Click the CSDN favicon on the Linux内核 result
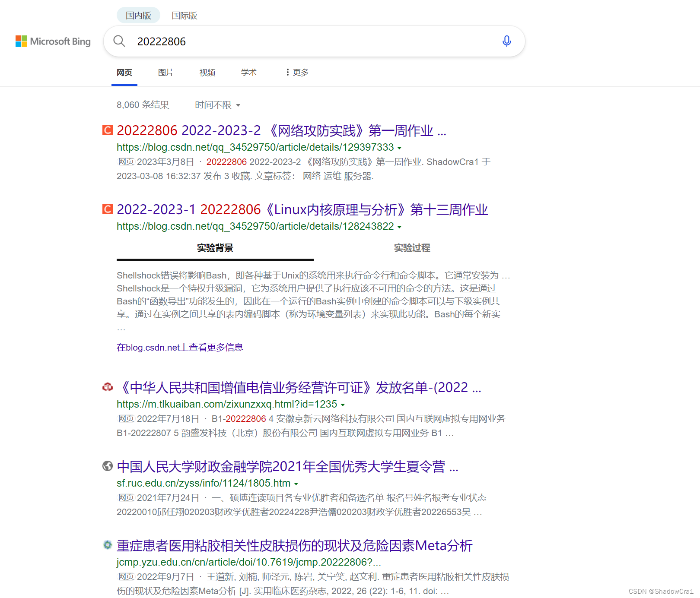 [x=107, y=209]
